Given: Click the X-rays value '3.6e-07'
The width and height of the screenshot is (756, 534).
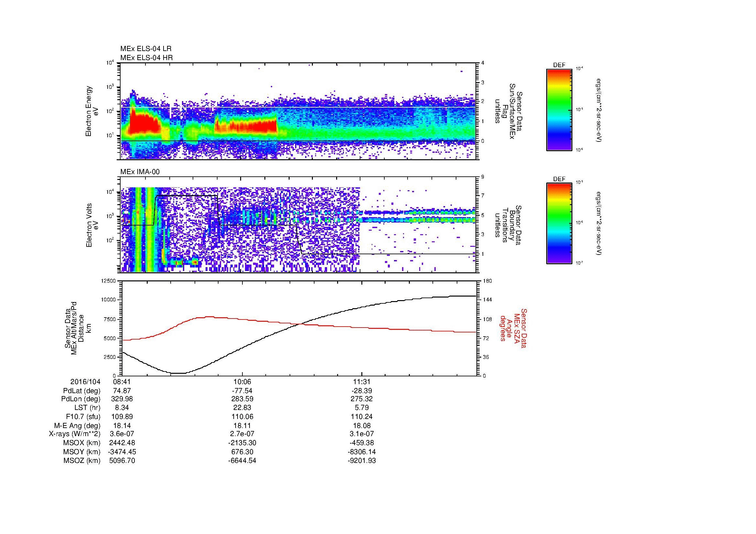Looking at the screenshot, I should coord(122,434).
